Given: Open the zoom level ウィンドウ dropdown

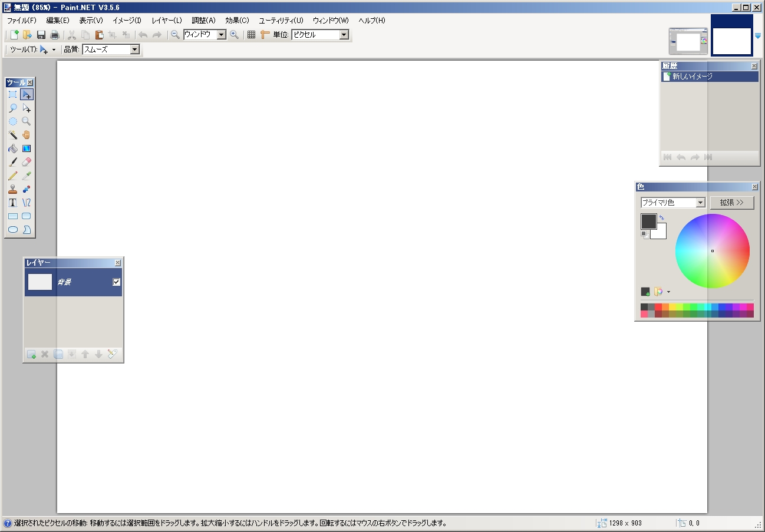Looking at the screenshot, I should (x=221, y=35).
